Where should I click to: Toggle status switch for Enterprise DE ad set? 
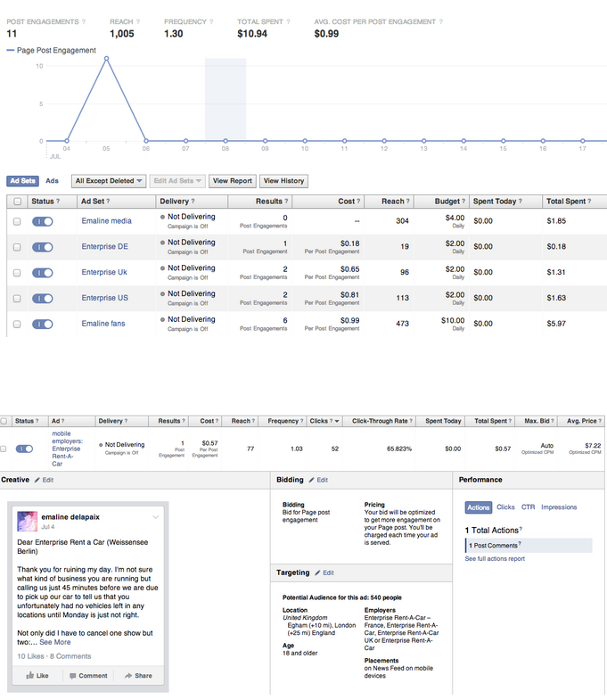[43, 247]
